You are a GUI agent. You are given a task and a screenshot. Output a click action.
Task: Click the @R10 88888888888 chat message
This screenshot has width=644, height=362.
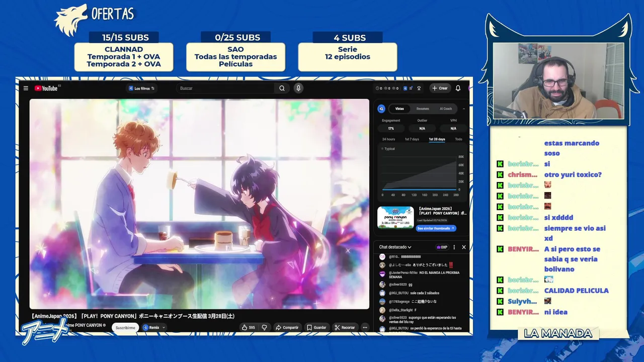tap(400, 257)
